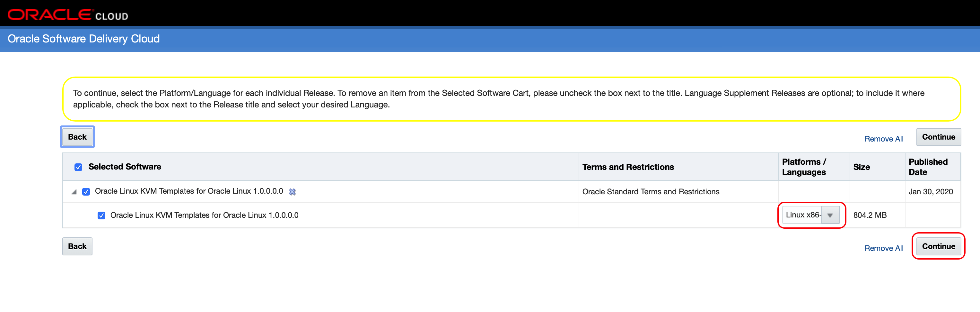Click the Oracle Standard Terms and Restrictions text
980x312 pixels.
[x=651, y=192]
